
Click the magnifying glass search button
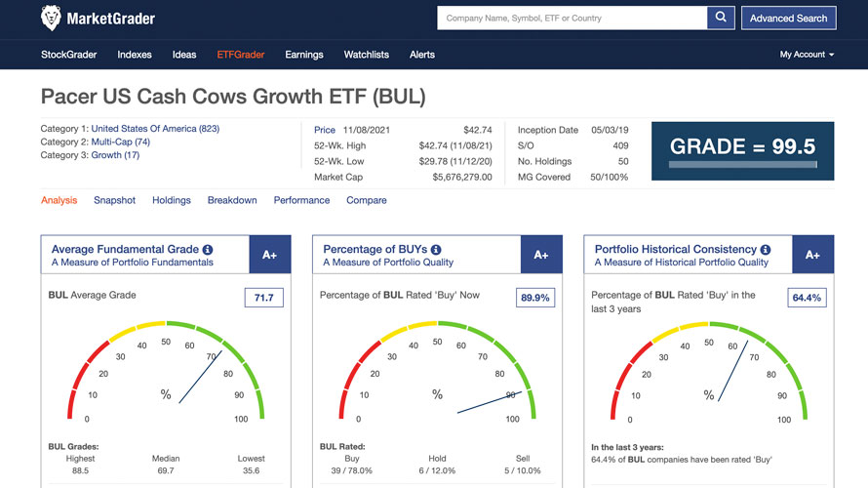[x=721, y=18]
